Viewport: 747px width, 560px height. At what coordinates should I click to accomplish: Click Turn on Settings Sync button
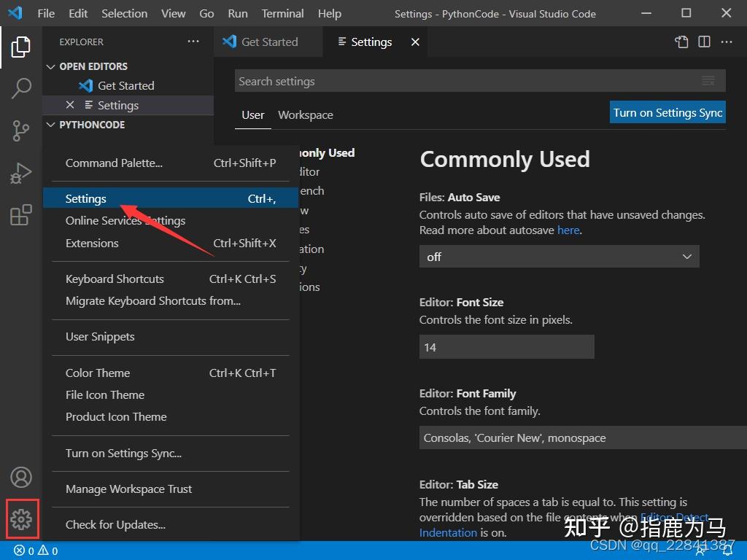(x=667, y=112)
